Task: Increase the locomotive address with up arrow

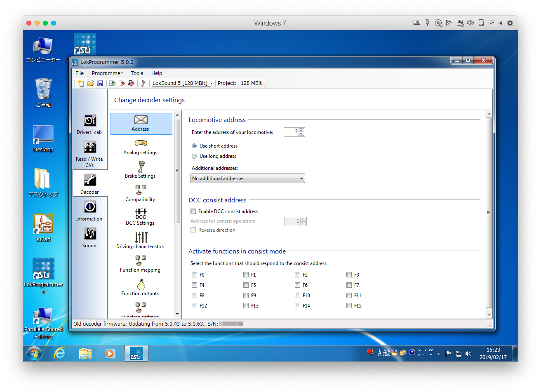Action: click(x=302, y=130)
